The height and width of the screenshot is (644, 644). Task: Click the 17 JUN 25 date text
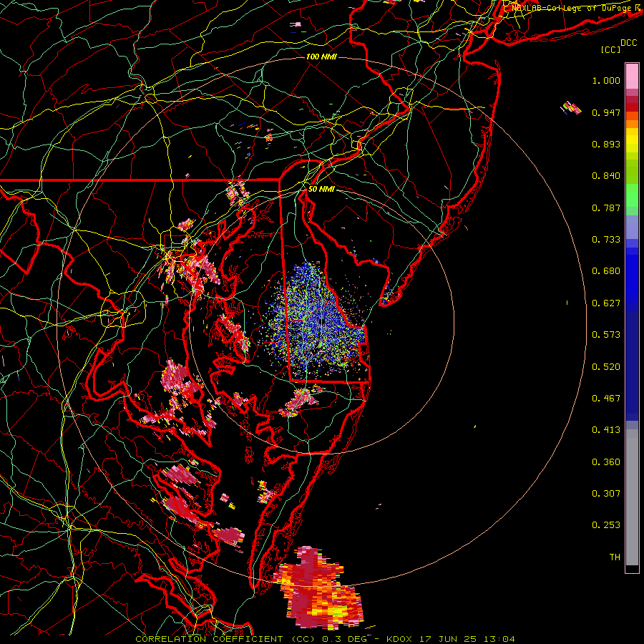(448, 639)
